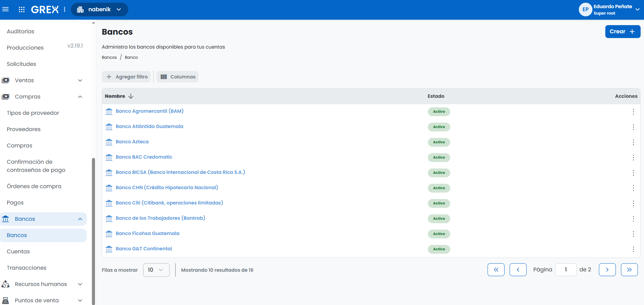Open actions menu for Banco Agromercantil (BAM)
The width and height of the screenshot is (644, 305).
[633, 112]
